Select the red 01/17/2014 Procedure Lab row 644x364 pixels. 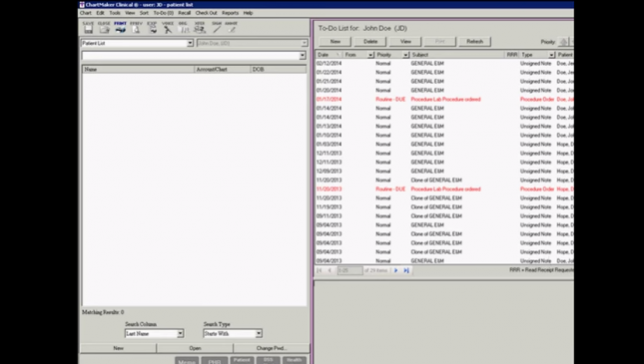(x=444, y=100)
